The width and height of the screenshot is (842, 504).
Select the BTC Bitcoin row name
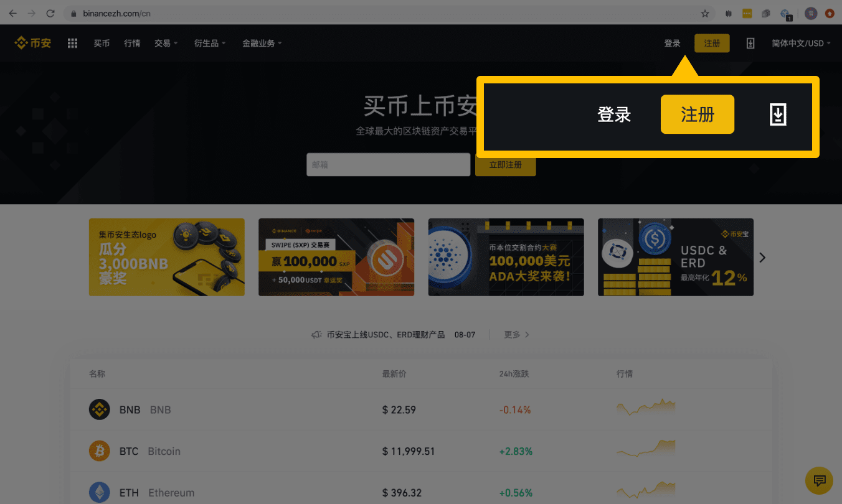(x=150, y=451)
